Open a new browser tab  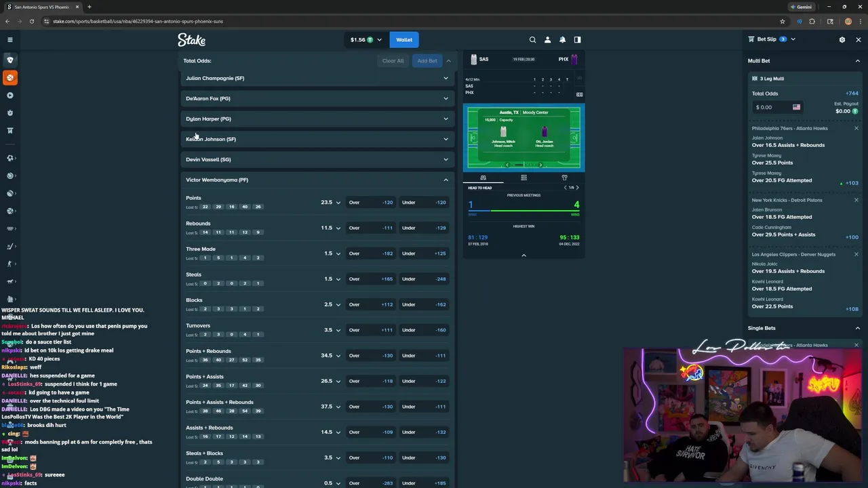pos(89,7)
